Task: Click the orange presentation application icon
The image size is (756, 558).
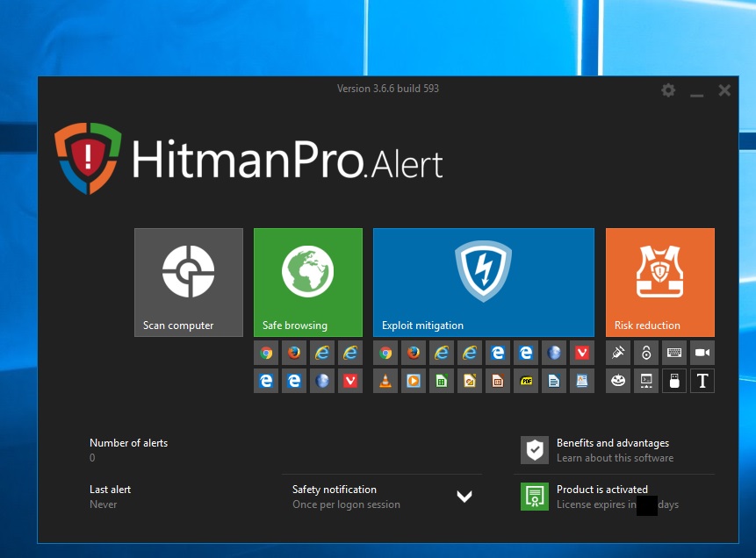Action: (498, 381)
